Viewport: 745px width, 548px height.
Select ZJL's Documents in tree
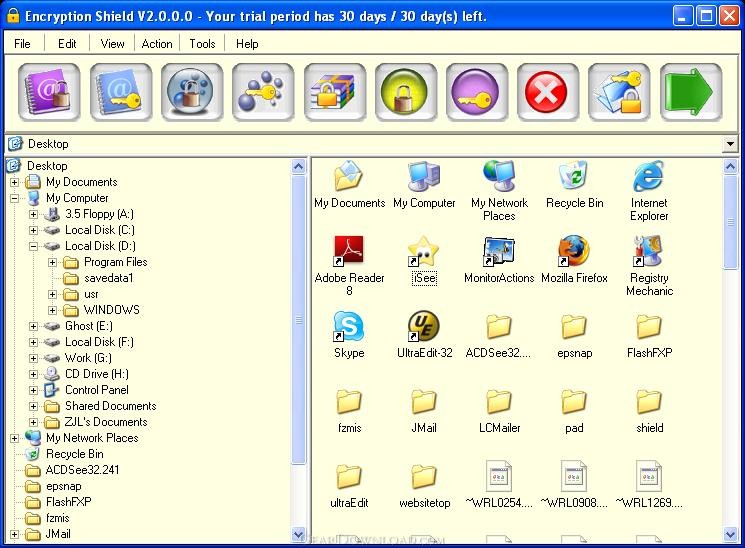tap(106, 422)
